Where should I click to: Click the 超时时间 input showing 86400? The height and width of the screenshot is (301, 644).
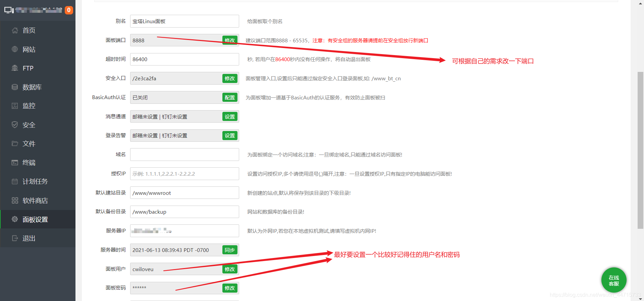pos(184,59)
